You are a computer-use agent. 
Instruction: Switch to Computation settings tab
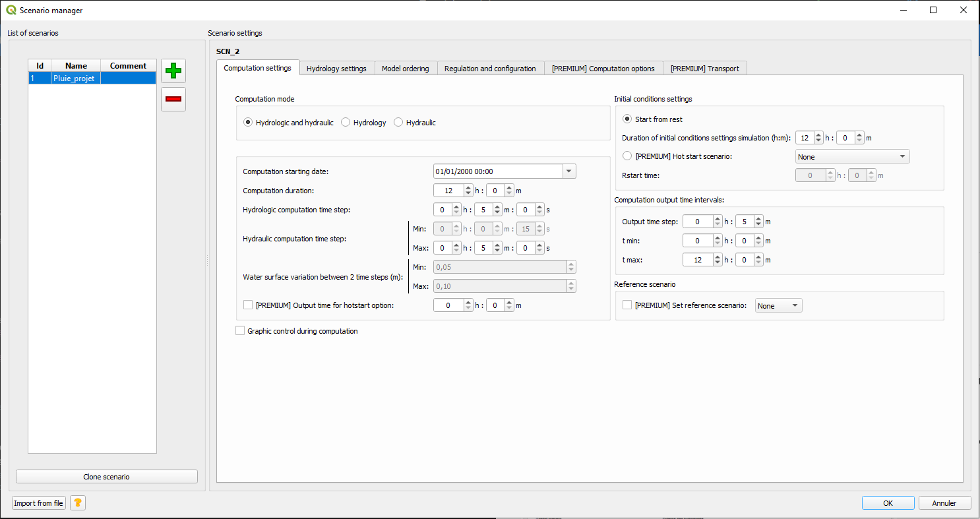(258, 68)
